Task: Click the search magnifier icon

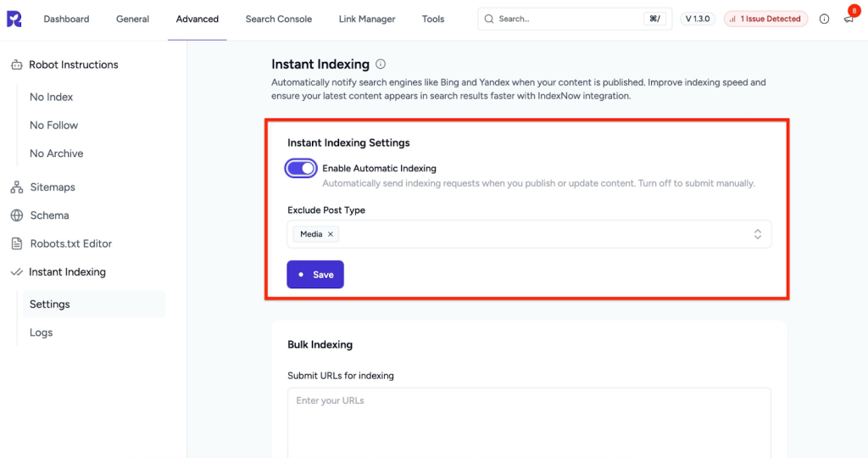Action: click(x=489, y=19)
